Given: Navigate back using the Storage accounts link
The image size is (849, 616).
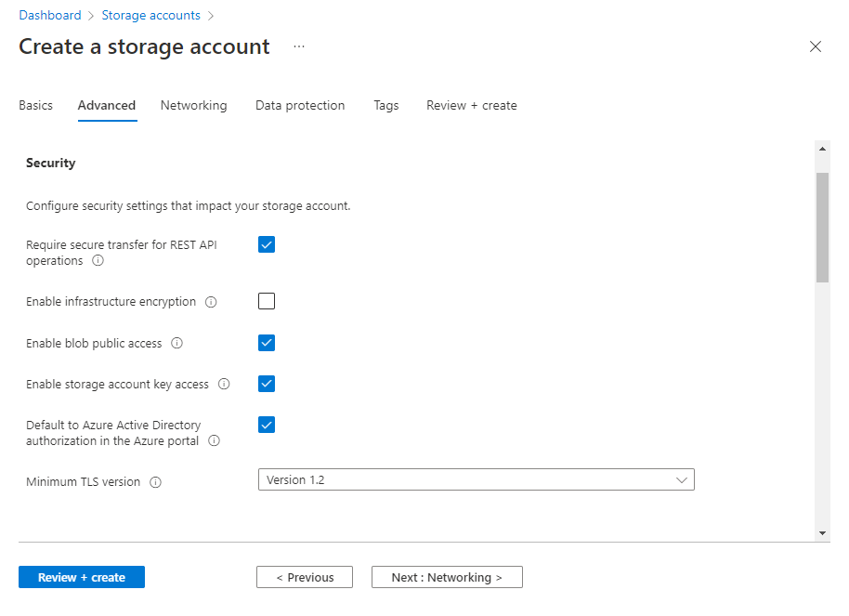Looking at the screenshot, I should click(150, 15).
